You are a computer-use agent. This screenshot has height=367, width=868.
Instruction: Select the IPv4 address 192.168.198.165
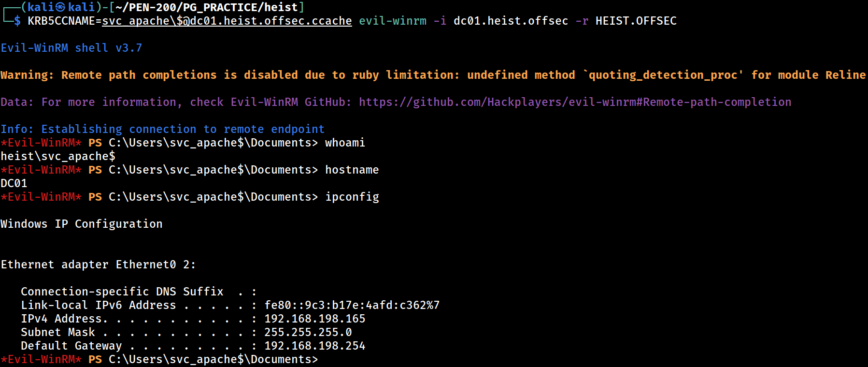(x=315, y=319)
